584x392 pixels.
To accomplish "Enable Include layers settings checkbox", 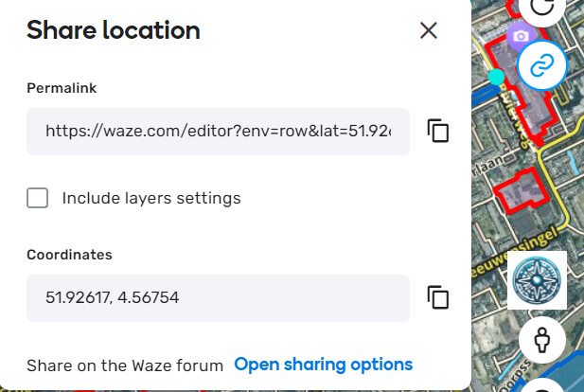I will coord(38,198).
